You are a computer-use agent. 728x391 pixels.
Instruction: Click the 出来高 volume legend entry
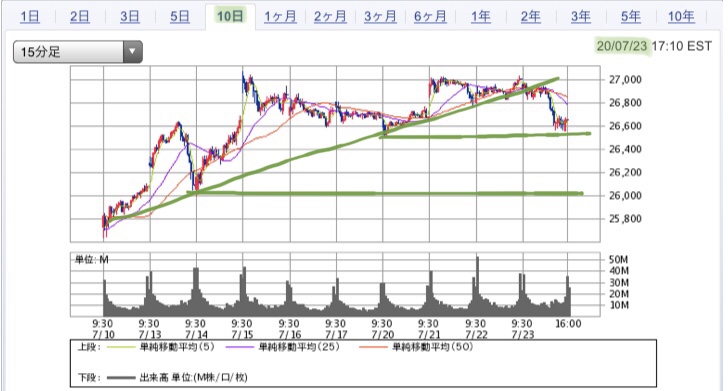click(x=194, y=378)
